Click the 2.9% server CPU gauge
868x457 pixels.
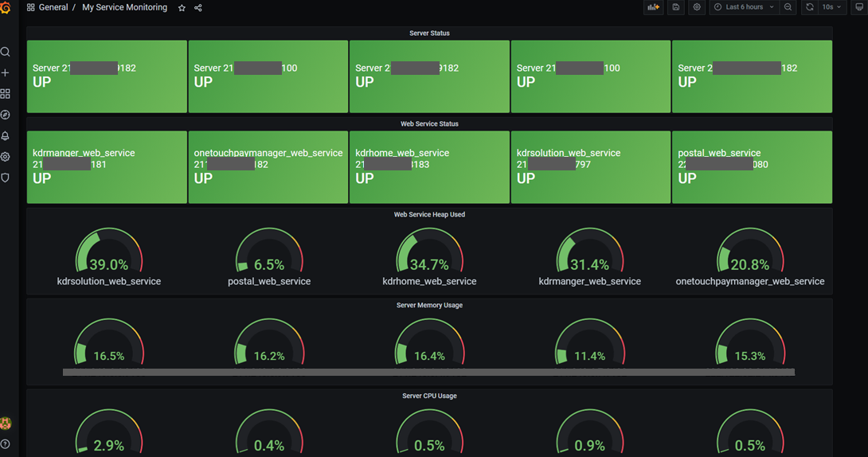pyautogui.click(x=109, y=432)
